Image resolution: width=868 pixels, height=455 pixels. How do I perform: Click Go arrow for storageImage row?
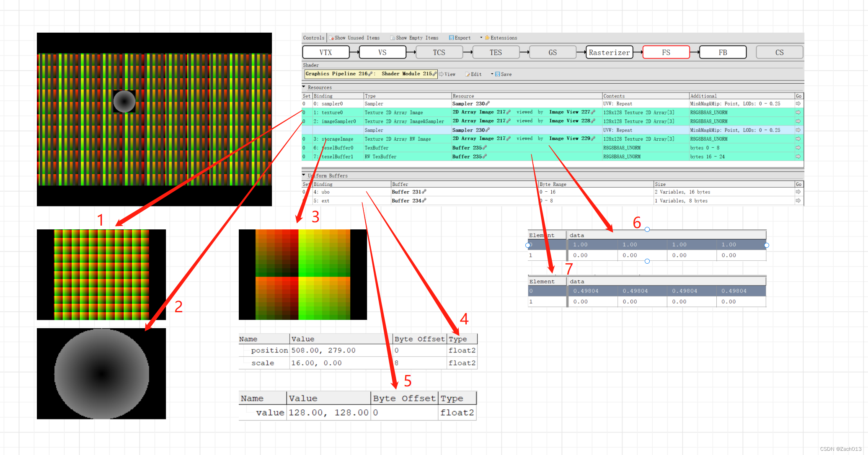[798, 139]
